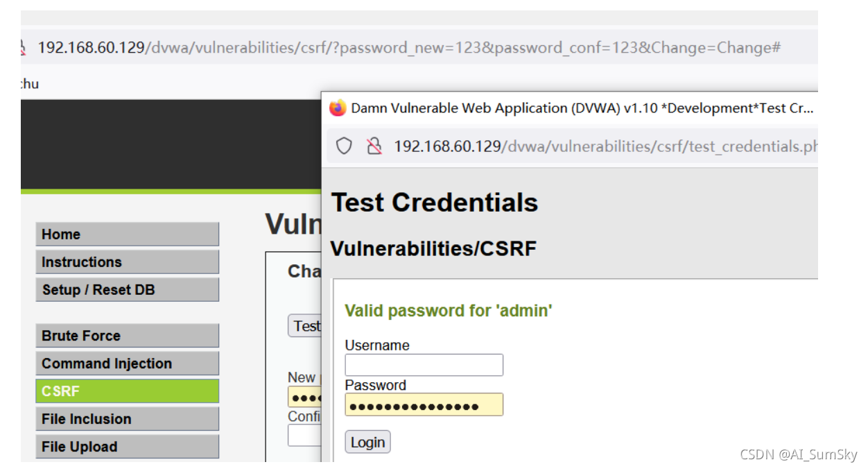Open the File Upload page
The image size is (868, 469).
pyautogui.click(x=128, y=447)
